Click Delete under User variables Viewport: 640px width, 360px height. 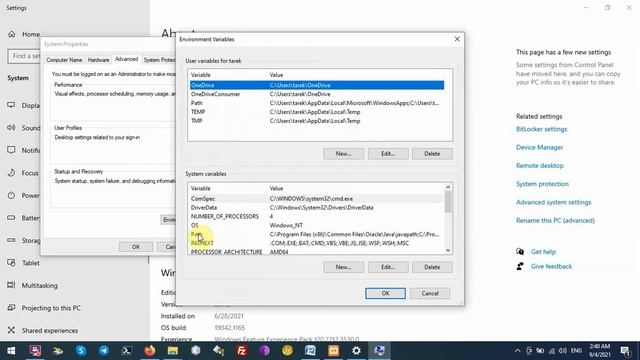(x=432, y=154)
